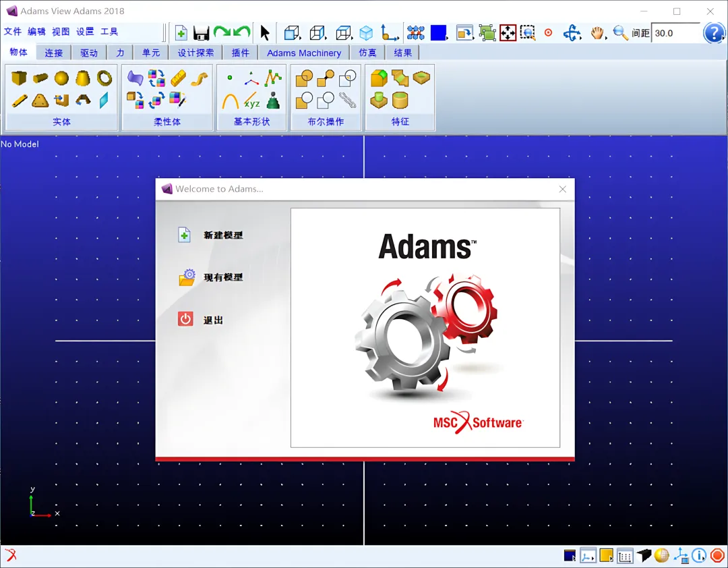The height and width of the screenshot is (568, 728).
Task: Click the red stop icon in status bar
Action: tap(717, 555)
